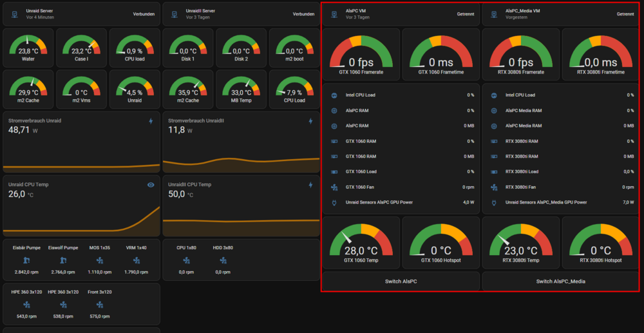Click icon of GTX 1060 RAM 0 MB row
Image resolution: width=644 pixels, height=333 pixels.
click(x=334, y=157)
